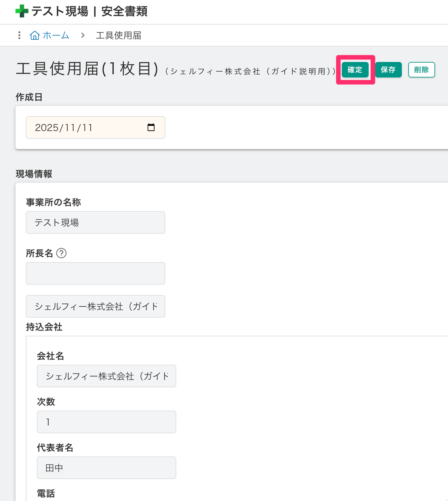Select the 次数 field containing 1

coord(106,422)
